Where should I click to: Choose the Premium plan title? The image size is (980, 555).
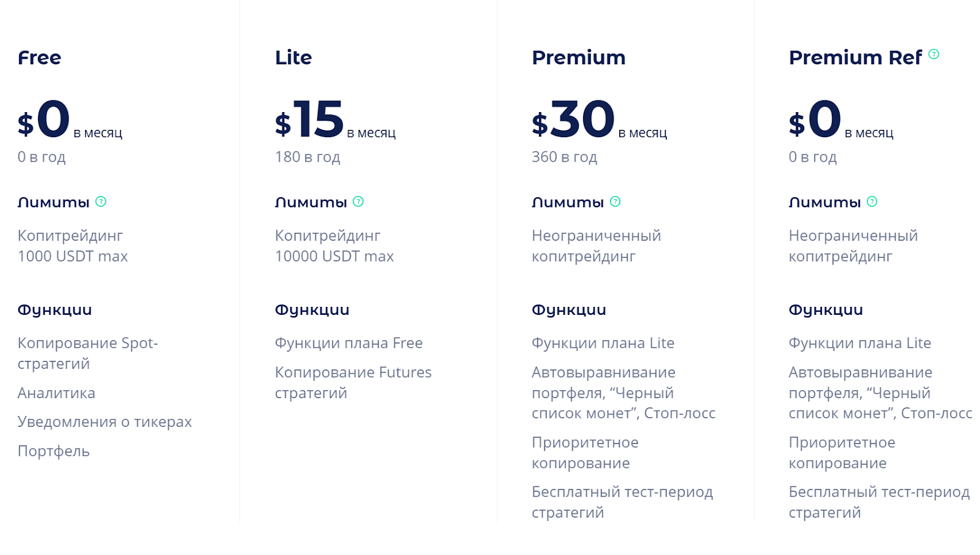tap(579, 58)
